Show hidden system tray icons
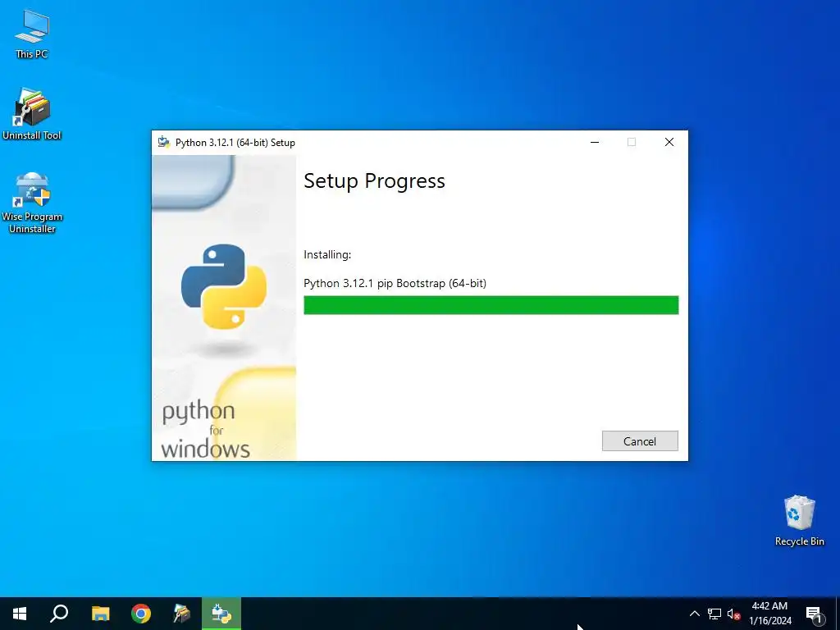 (x=694, y=614)
